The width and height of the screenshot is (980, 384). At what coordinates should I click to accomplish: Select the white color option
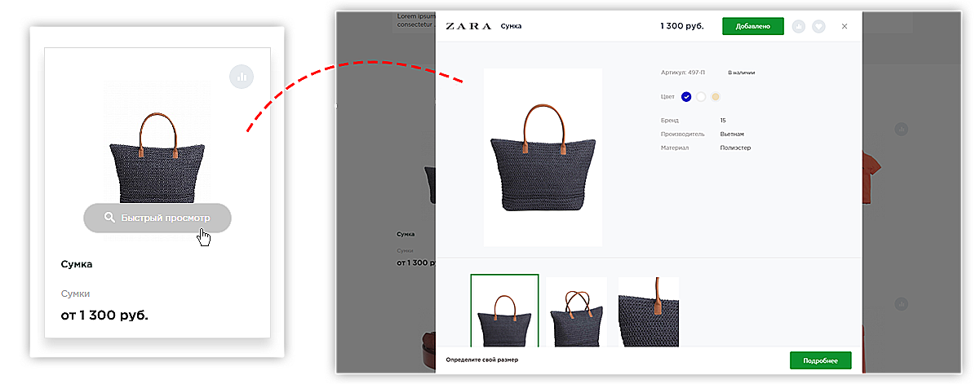pyautogui.click(x=701, y=97)
